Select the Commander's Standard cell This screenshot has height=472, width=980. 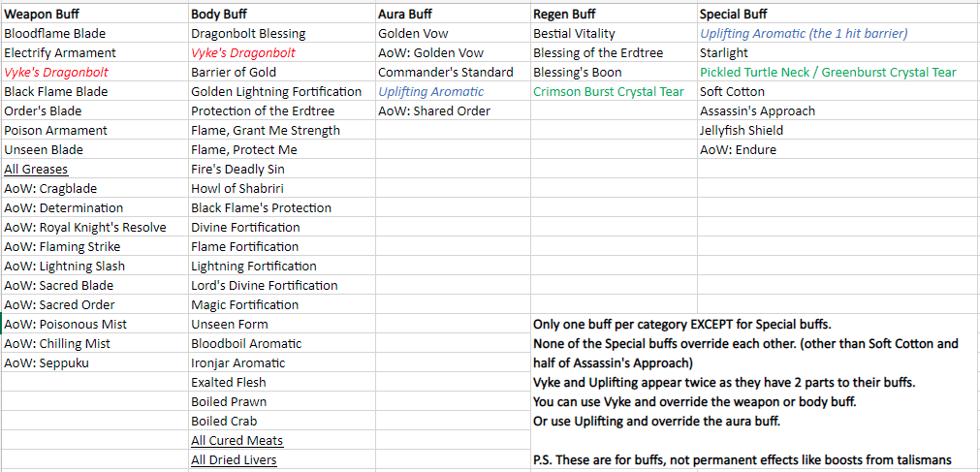point(446,73)
